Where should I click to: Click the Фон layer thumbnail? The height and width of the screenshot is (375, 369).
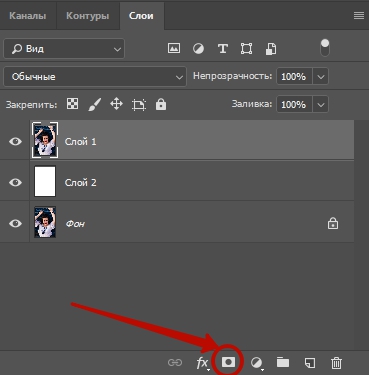coord(45,222)
